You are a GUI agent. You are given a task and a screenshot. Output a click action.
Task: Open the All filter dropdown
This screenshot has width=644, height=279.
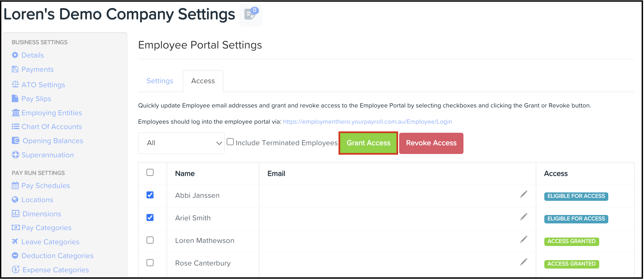tap(181, 143)
